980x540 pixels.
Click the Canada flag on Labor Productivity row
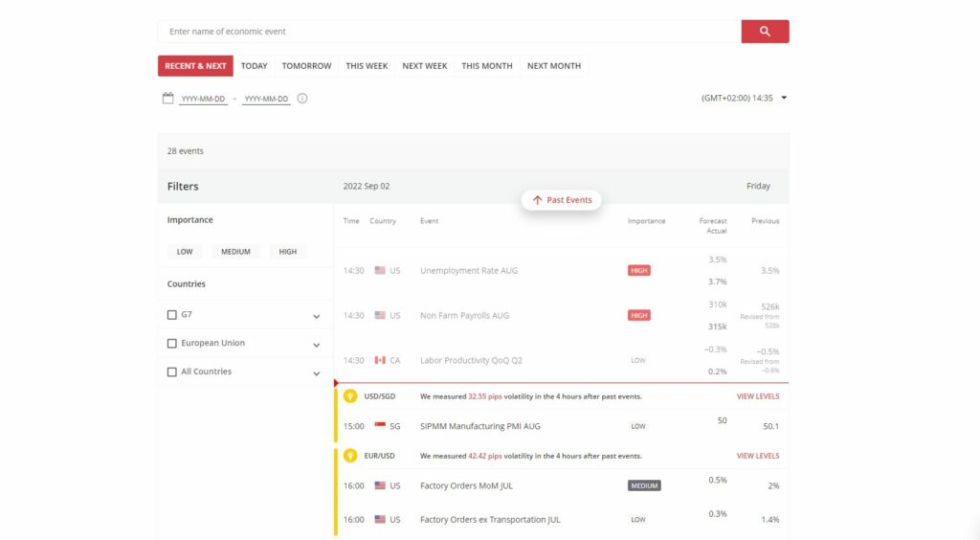coord(380,360)
